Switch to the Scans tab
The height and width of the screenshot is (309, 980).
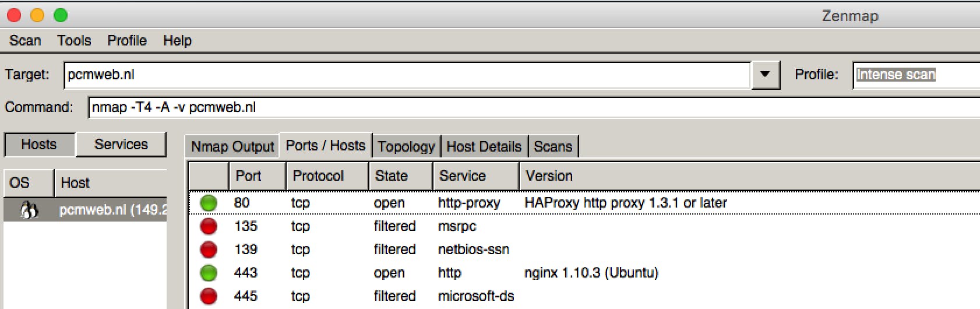553,146
